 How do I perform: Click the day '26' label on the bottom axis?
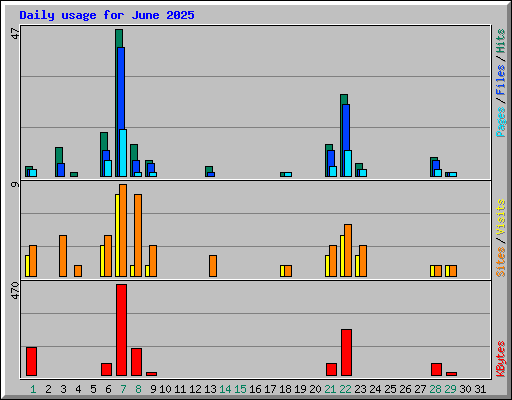pyautogui.click(x=405, y=389)
